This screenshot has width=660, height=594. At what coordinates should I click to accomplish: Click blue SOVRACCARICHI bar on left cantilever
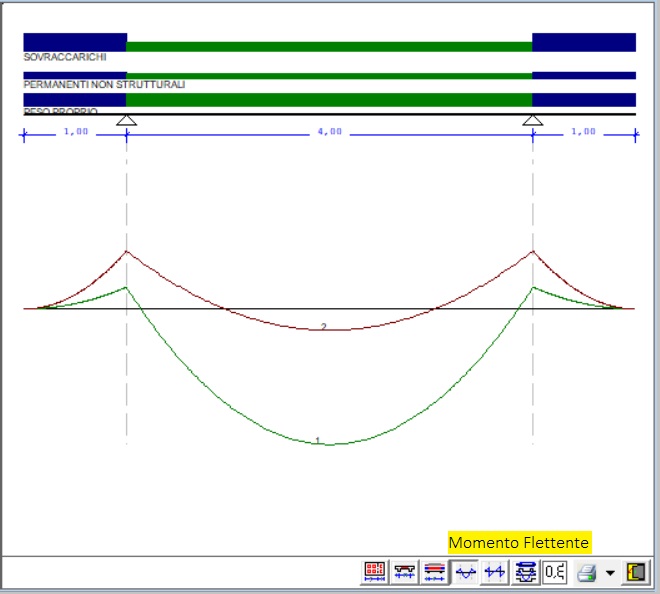point(75,42)
